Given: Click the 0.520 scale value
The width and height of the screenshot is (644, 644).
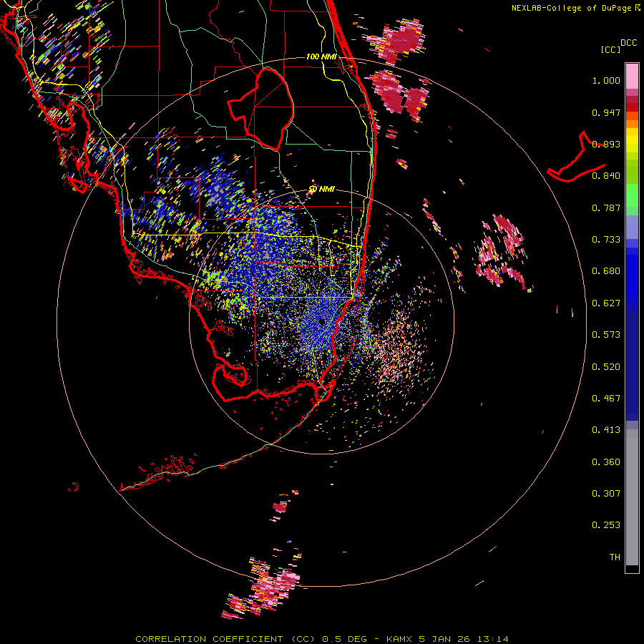Looking at the screenshot, I should 606,367.
